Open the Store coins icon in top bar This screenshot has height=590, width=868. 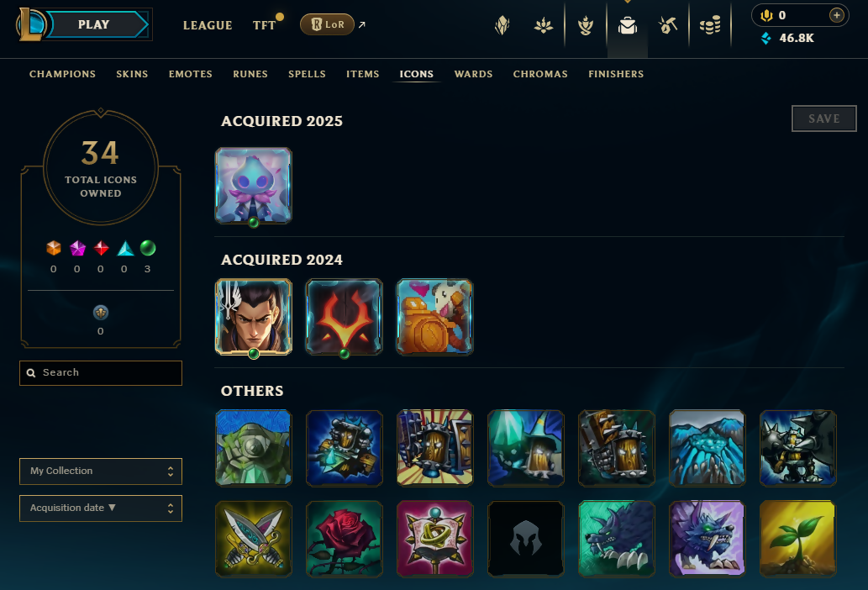tap(710, 25)
